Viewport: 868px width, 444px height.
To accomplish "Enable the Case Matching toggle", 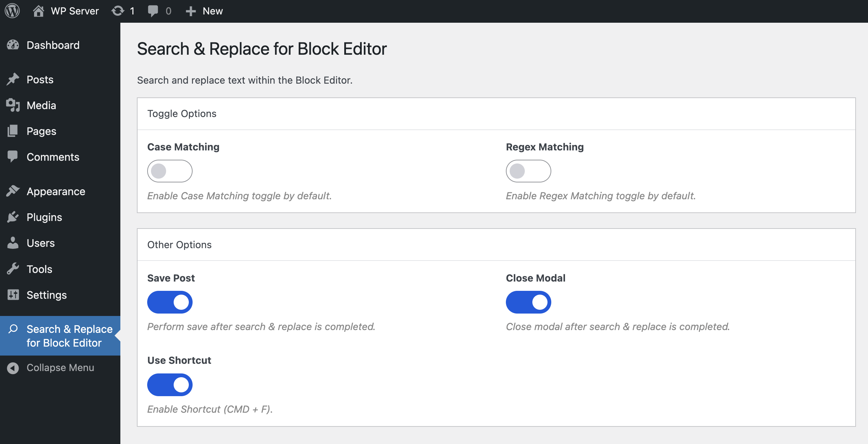I will pyautogui.click(x=170, y=171).
